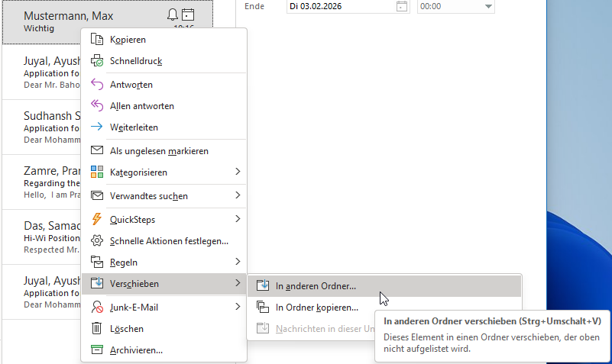Open the Junk-E-Mail submenu
This screenshot has height=364, width=612.
[164, 307]
